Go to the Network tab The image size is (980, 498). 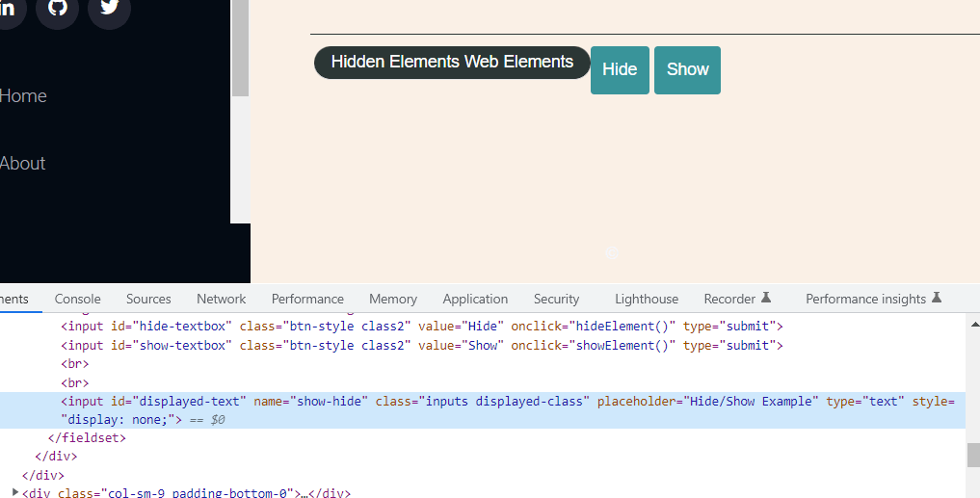(x=221, y=299)
